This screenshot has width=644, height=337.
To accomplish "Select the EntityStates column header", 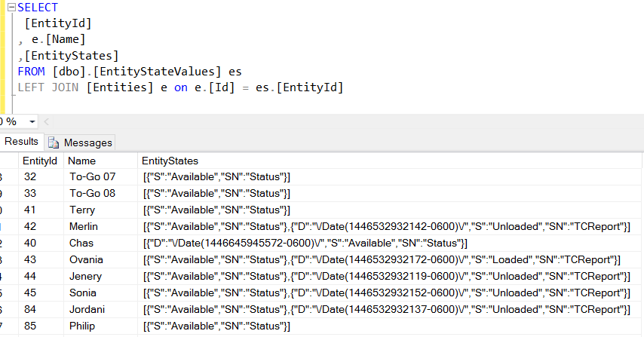I will (389, 161).
